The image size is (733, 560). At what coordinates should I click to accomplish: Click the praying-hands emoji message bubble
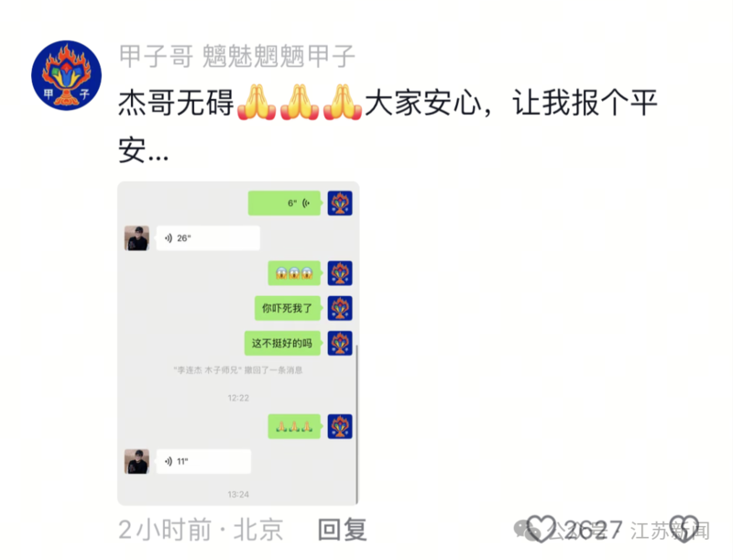[x=294, y=426]
